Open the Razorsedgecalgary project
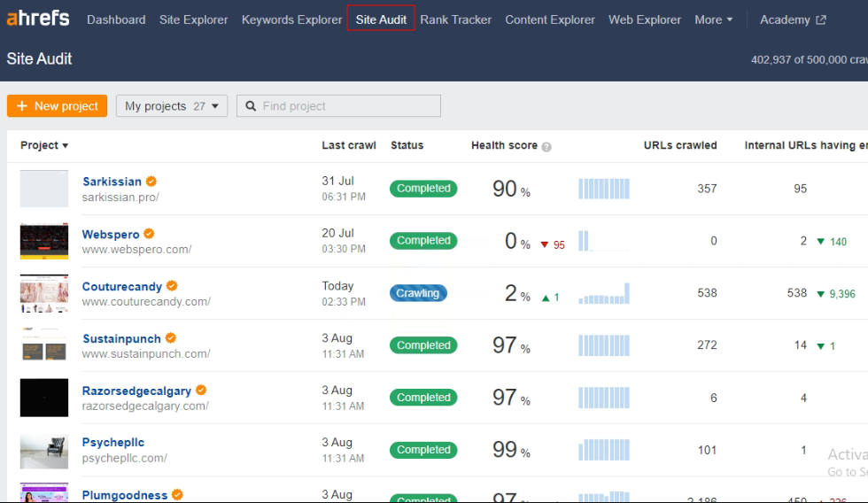 click(x=136, y=391)
